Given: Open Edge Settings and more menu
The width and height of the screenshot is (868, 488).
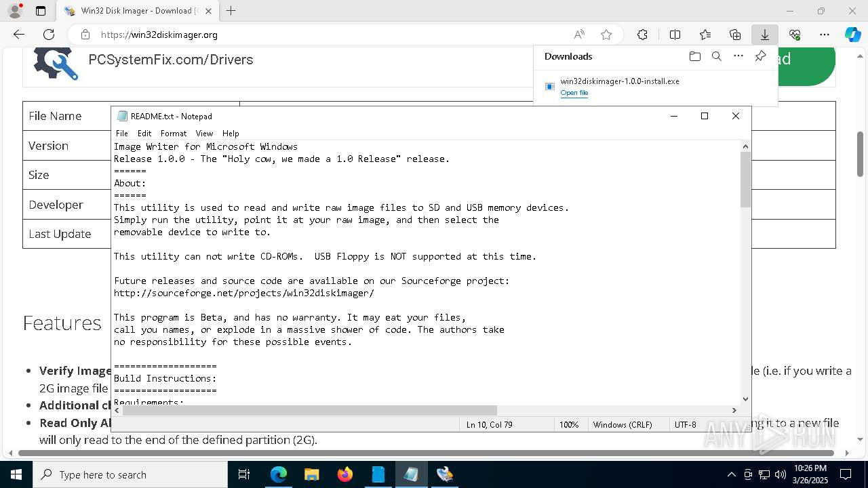Looking at the screenshot, I should (x=825, y=35).
